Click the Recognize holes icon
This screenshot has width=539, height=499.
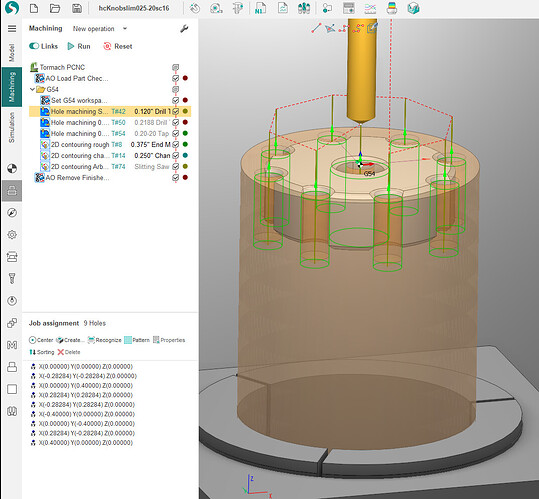tap(91, 340)
